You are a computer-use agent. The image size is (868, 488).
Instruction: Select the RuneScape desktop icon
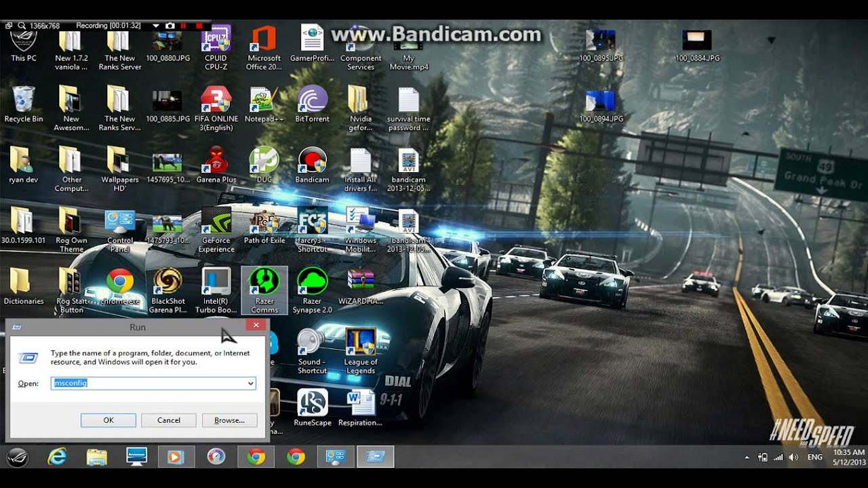(312, 408)
